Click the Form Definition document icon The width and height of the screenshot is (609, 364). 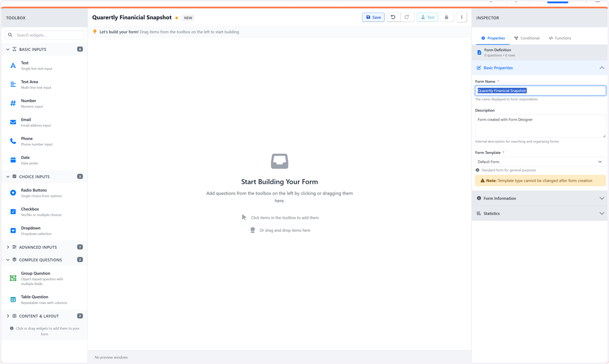[x=479, y=52]
